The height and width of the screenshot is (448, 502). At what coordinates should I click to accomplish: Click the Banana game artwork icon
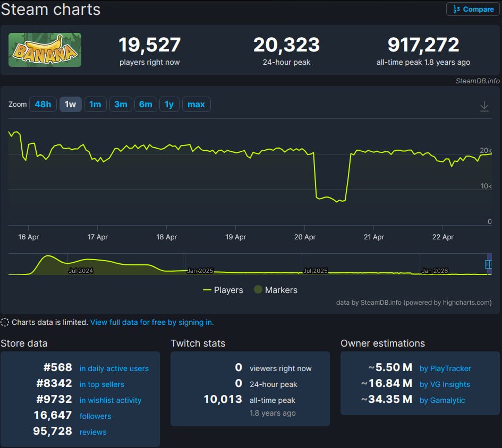tap(45, 49)
